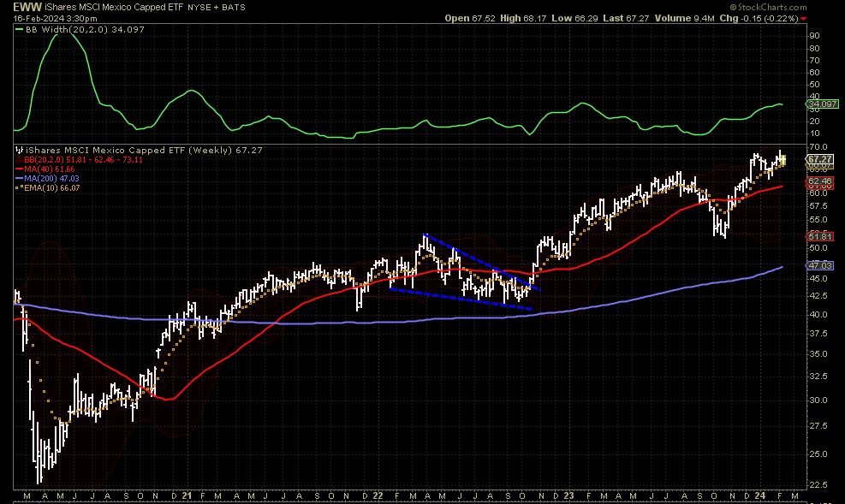The height and width of the screenshot is (504, 845).
Task: Click the EWW ticker symbol
Action: pos(27,7)
